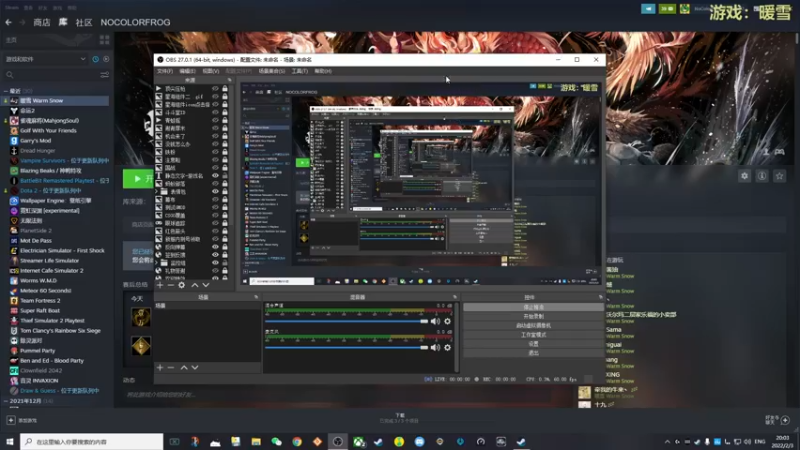
Task: Favorite the game with star icon
Action: (x=780, y=176)
